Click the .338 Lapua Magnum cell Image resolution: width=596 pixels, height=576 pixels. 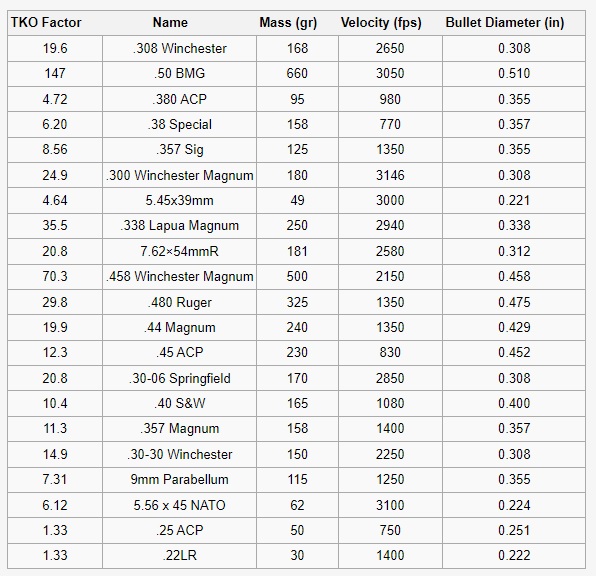click(179, 225)
